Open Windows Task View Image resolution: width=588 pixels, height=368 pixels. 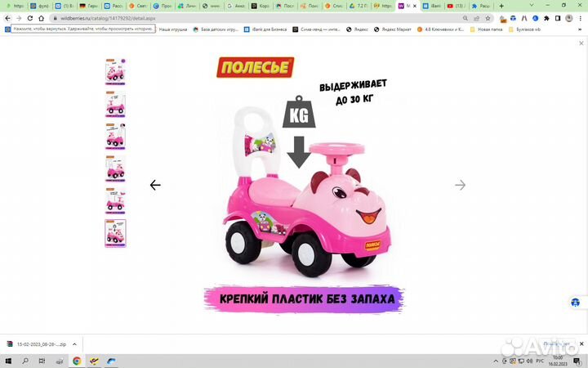[42, 361]
